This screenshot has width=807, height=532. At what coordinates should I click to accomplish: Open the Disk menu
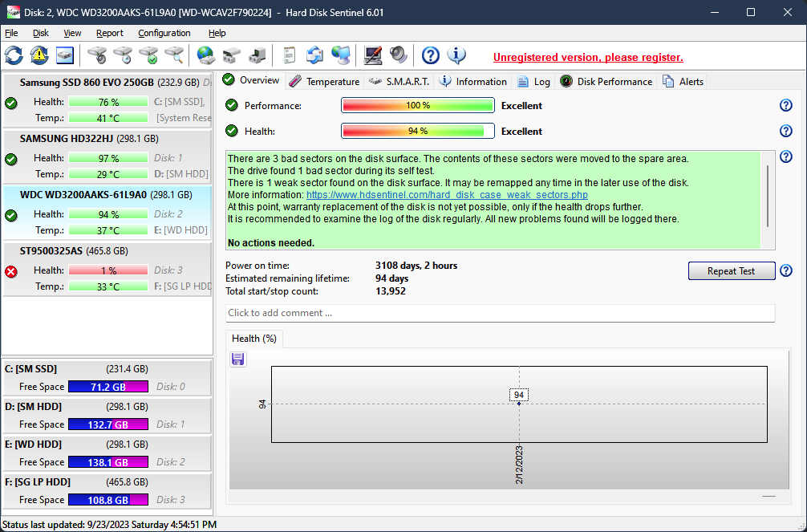(x=41, y=33)
